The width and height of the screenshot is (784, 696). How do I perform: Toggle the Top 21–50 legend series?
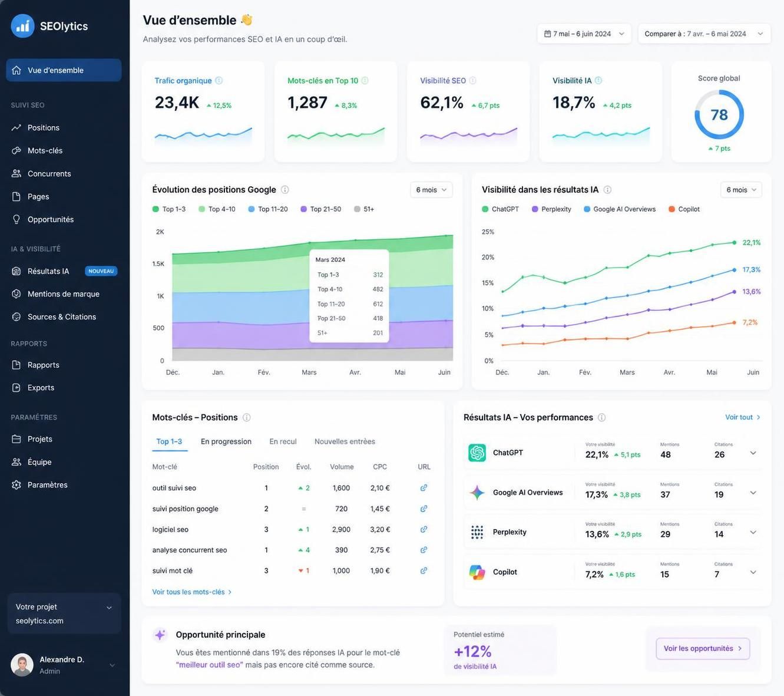320,209
